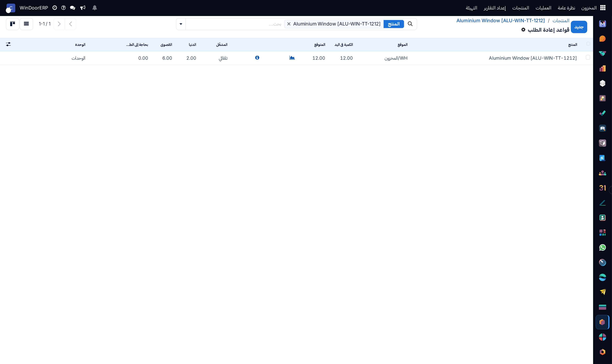The height and width of the screenshot is (364, 612).
Task: Go to the next page arrow
Action: (x=59, y=24)
